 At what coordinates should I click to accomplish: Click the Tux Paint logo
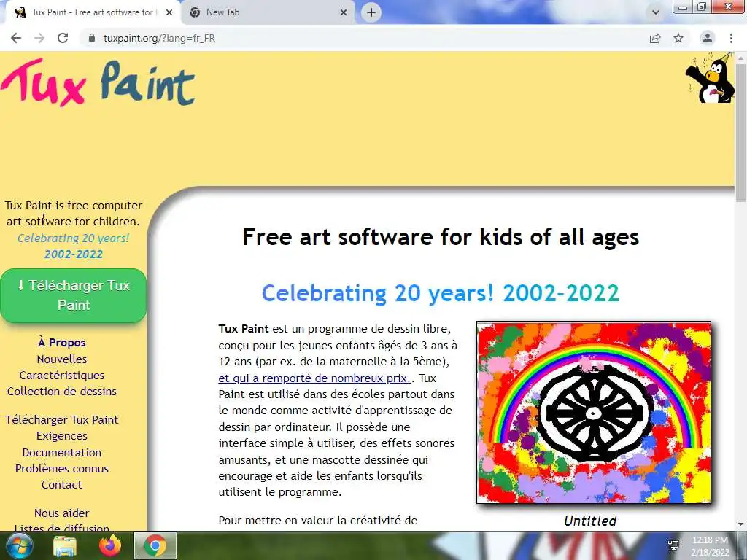click(98, 83)
